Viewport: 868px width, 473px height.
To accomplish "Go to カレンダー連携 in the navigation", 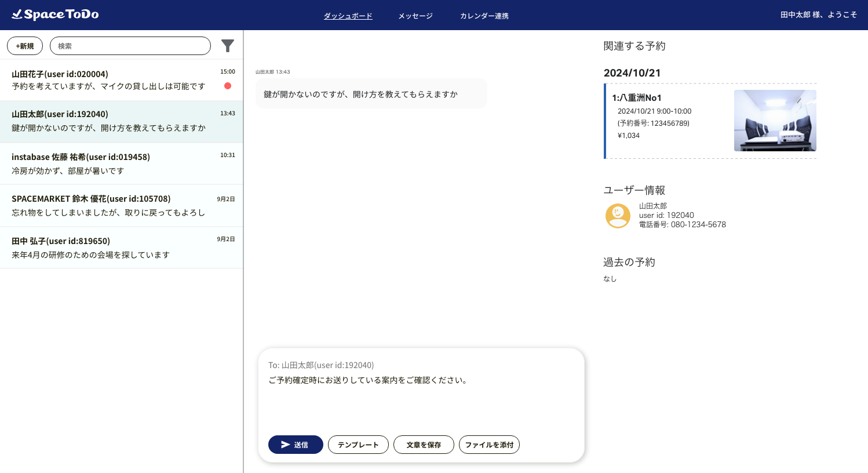I will coord(484,16).
